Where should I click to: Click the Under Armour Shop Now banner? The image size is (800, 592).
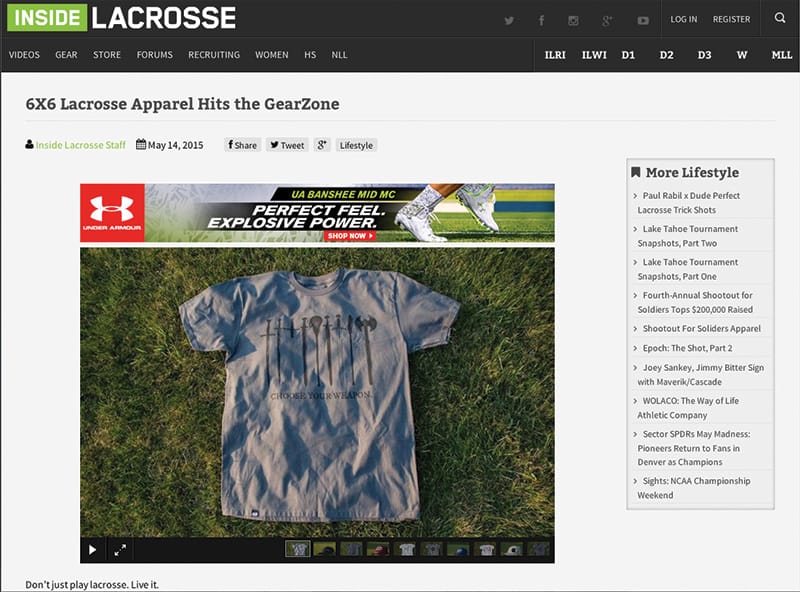[x=350, y=236]
